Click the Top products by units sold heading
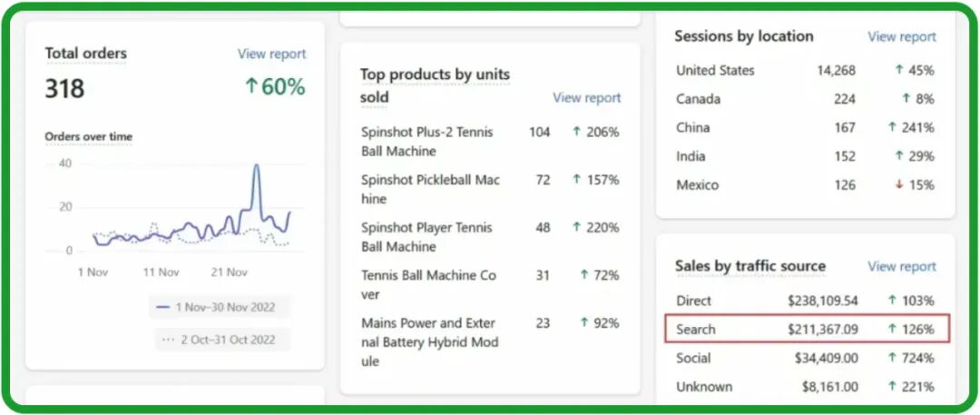This screenshot has height=415, width=980. pyautogui.click(x=435, y=85)
